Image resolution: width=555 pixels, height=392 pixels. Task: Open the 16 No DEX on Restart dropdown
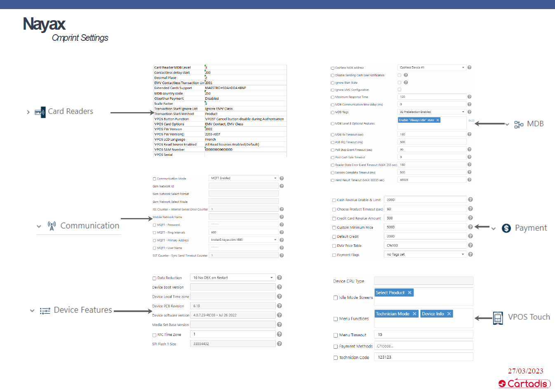click(233, 277)
